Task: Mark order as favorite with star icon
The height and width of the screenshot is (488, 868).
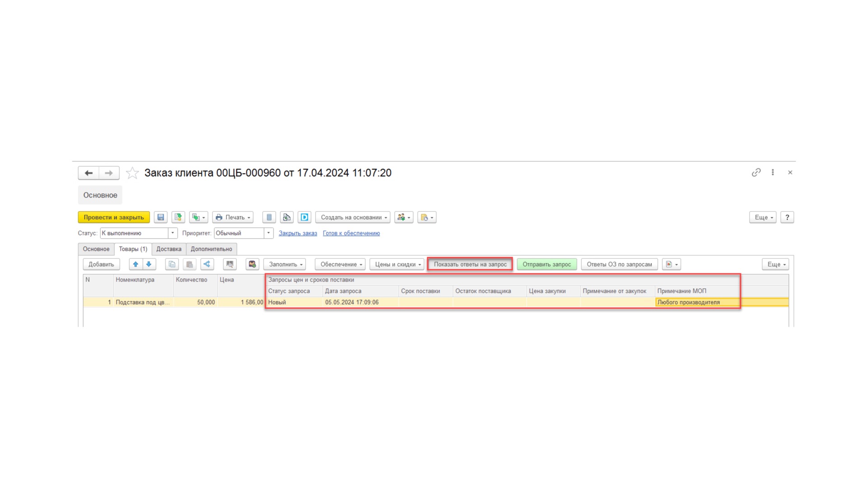Action: pos(132,173)
